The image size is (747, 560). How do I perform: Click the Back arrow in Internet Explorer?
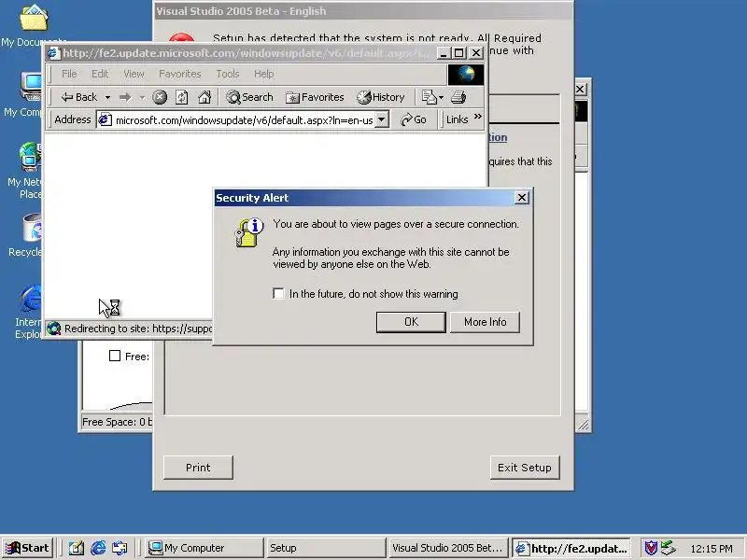pyautogui.click(x=78, y=97)
